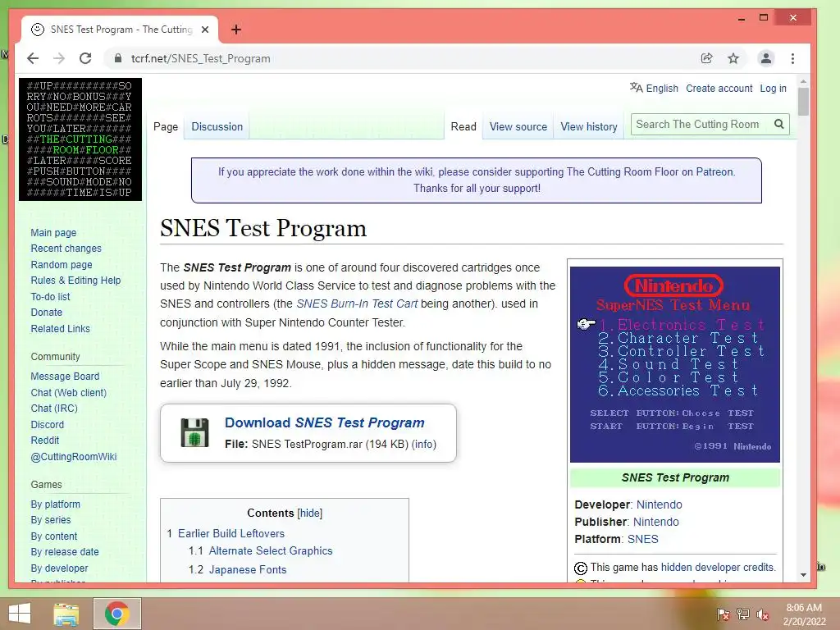
Task: Open Windows Start button
Action: (x=20, y=614)
